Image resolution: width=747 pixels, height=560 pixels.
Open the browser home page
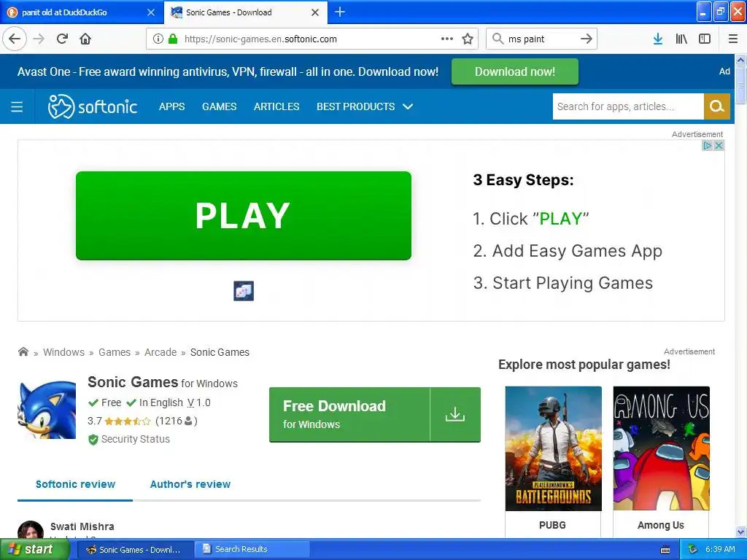[85, 39]
